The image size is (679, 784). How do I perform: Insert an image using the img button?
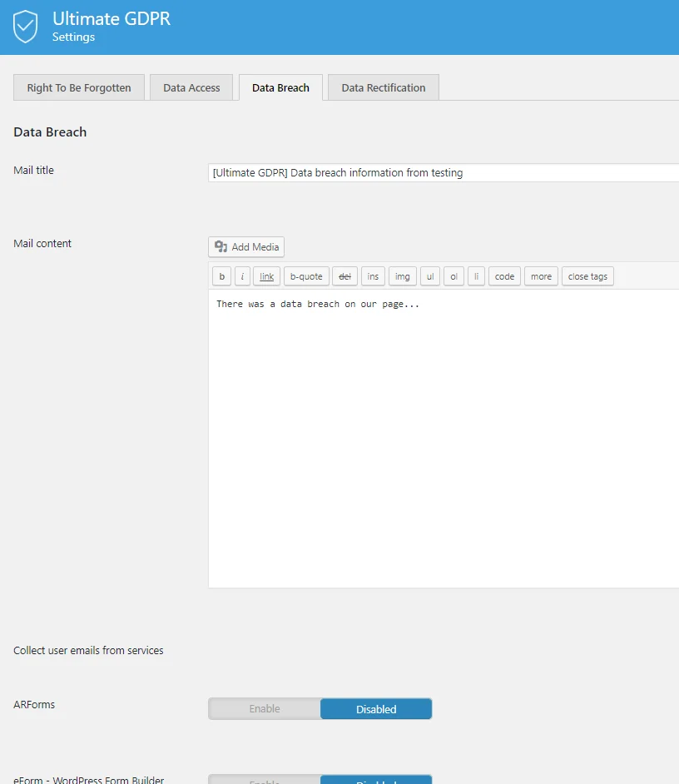[x=402, y=275]
